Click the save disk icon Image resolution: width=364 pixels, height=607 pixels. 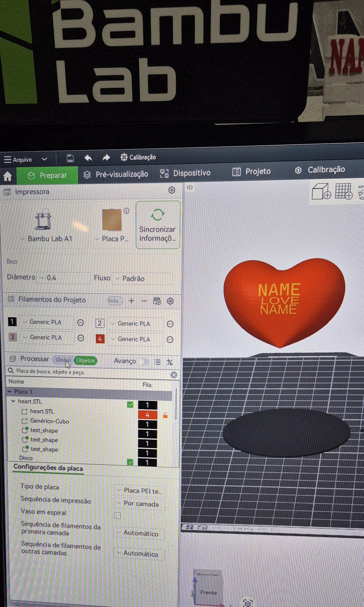pos(70,158)
